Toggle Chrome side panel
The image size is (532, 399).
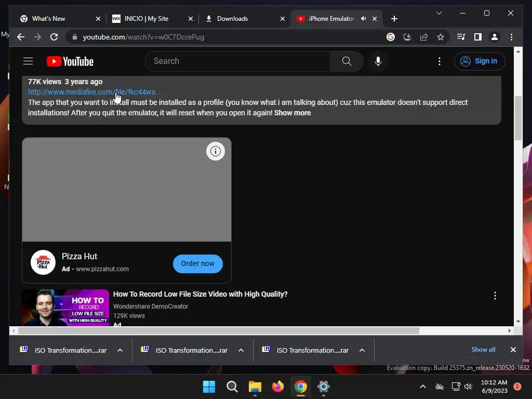click(478, 37)
